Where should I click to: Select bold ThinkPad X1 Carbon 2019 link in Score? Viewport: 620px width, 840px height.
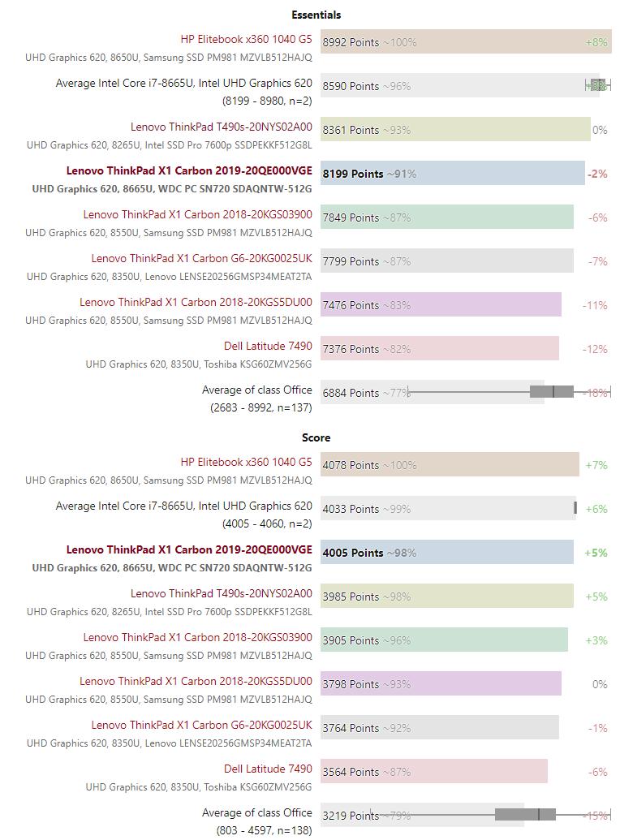click(x=188, y=549)
